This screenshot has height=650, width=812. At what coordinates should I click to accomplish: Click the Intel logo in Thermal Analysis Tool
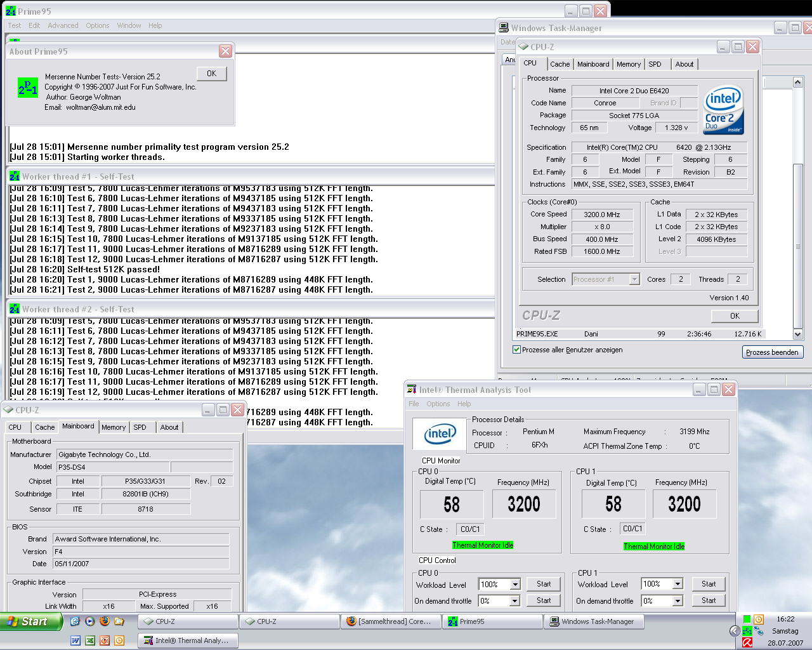[440, 435]
